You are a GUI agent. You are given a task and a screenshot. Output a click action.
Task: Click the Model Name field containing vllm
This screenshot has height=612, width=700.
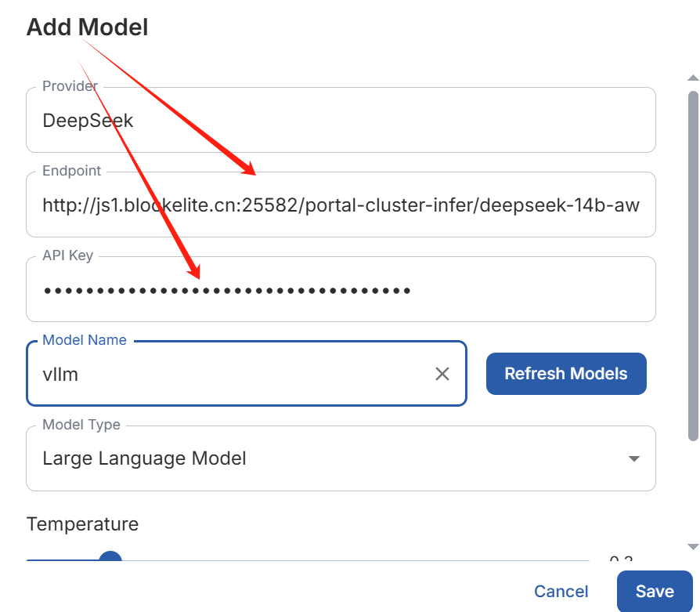click(247, 374)
